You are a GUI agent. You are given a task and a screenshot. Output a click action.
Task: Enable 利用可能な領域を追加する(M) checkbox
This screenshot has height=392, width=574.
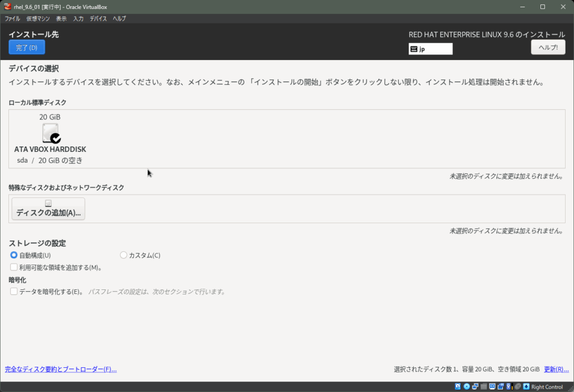pos(14,267)
